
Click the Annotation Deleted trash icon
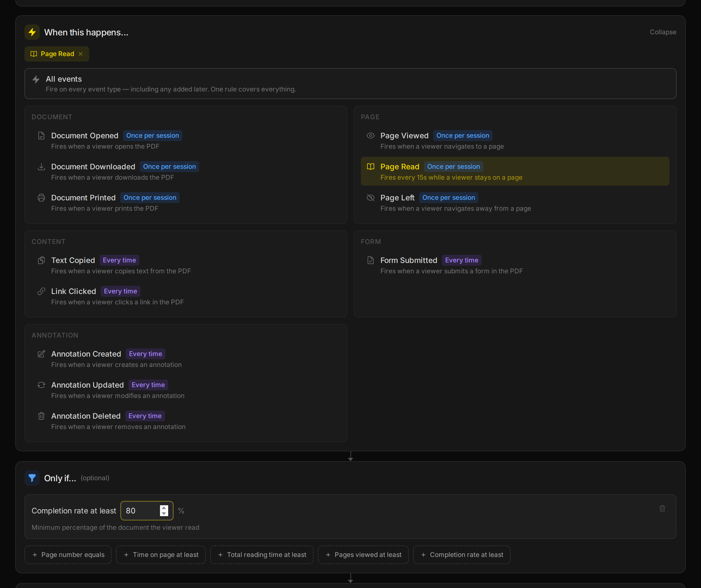click(x=41, y=416)
